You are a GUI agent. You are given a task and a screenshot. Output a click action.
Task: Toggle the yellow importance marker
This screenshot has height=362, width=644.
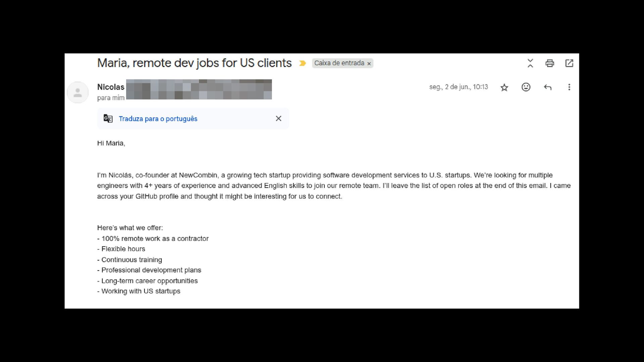[302, 63]
